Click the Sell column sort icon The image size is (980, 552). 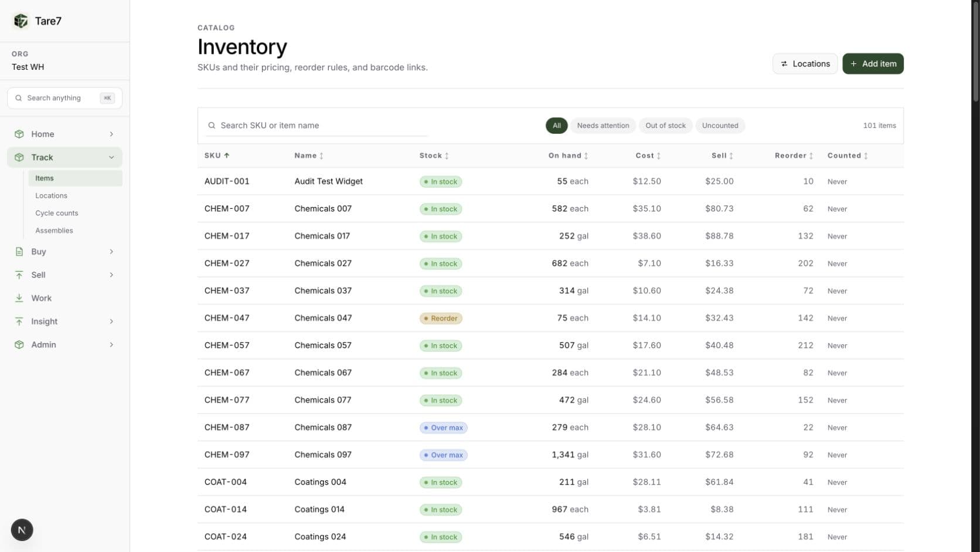pos(731,156)
